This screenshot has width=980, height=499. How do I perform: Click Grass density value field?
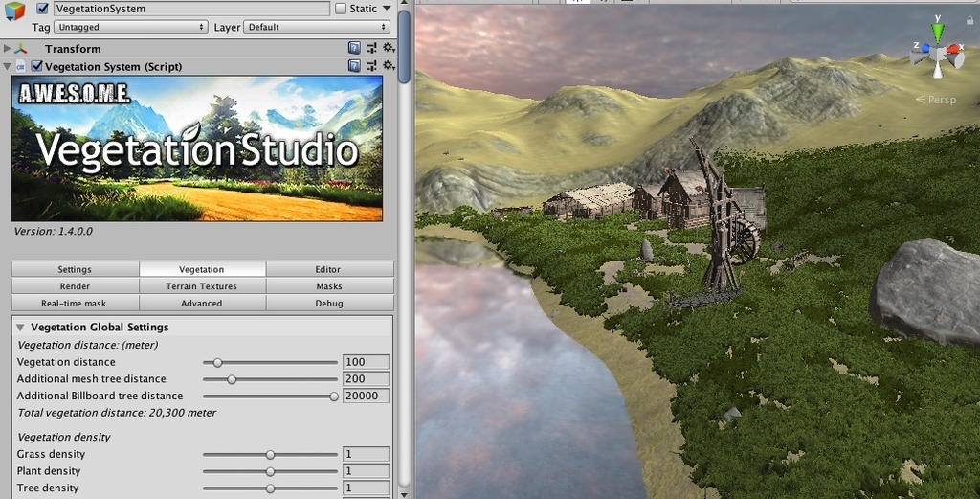click(x=366, y=454)
